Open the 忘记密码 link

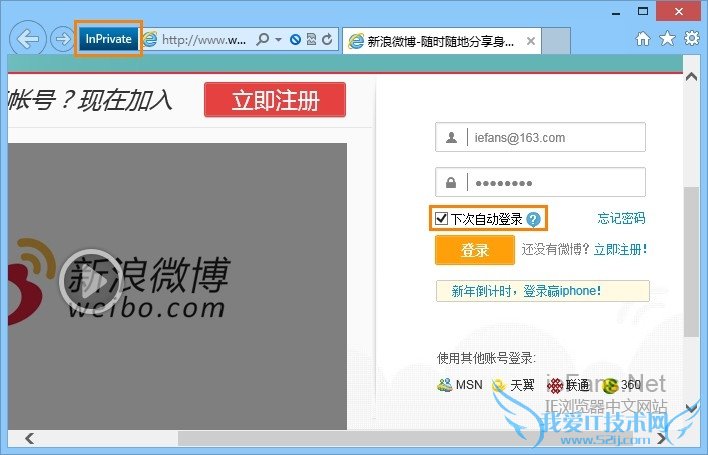coord(621,218)
